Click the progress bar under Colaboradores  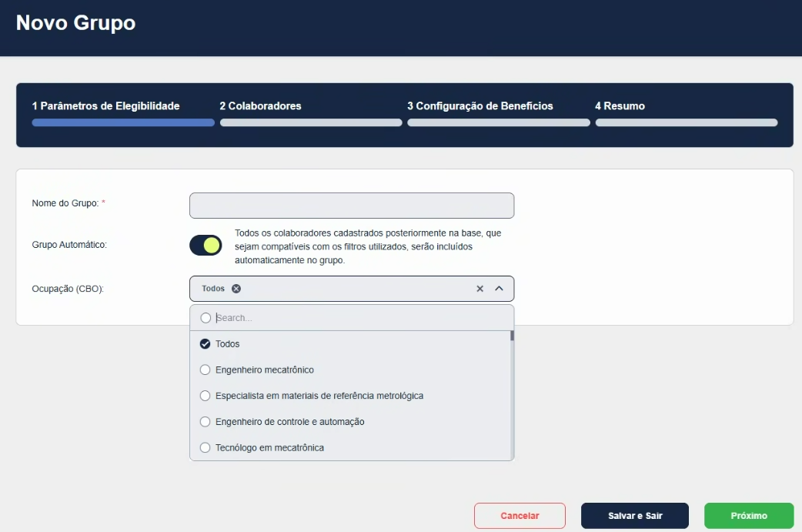click(311, 122)
